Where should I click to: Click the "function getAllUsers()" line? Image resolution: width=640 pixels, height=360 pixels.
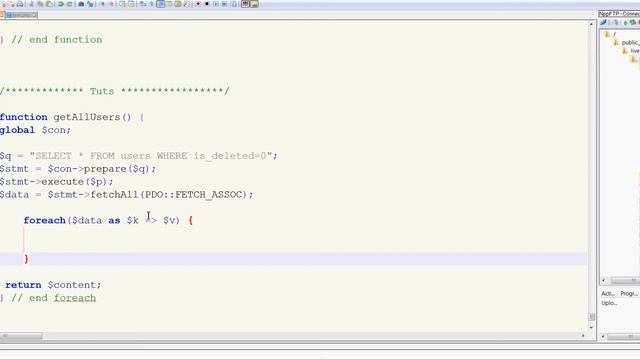point(72,117)
